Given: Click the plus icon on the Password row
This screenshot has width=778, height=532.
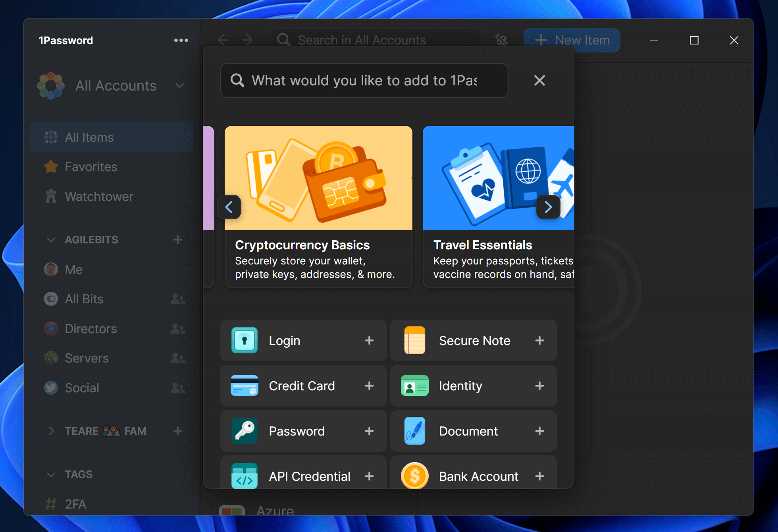Looking at the screenshot, I should pos(370,431).
